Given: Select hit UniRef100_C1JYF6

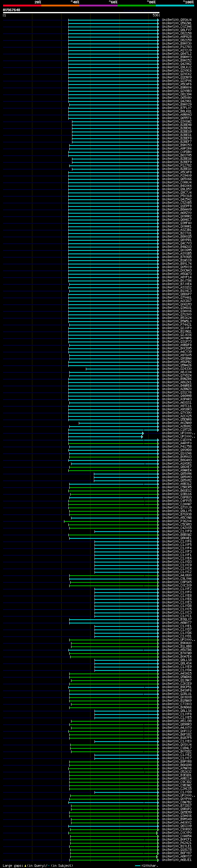Looking at the screenshot, I should pyautogui.click(x=176, y=542).
